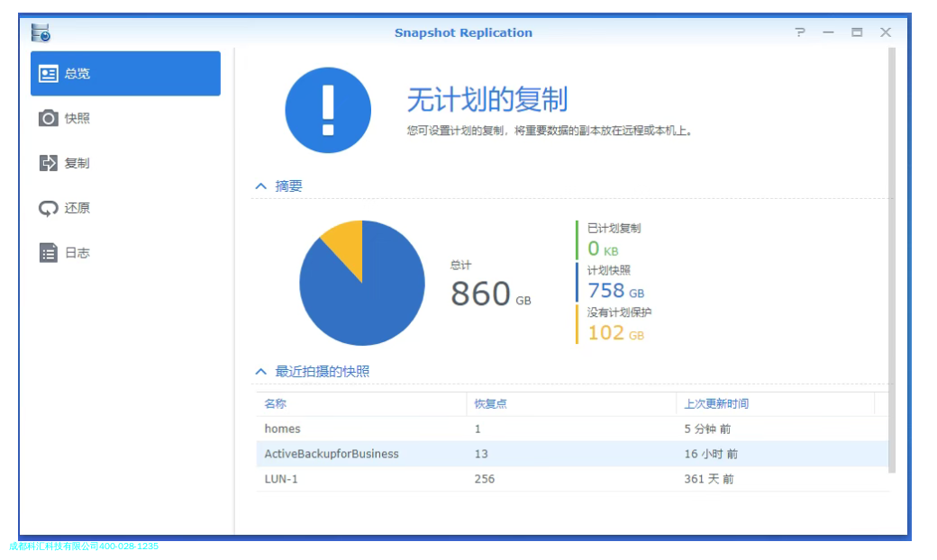937x560 pixels.
Task: Click the 已计划复制 0 KB value
Action: 603,248
